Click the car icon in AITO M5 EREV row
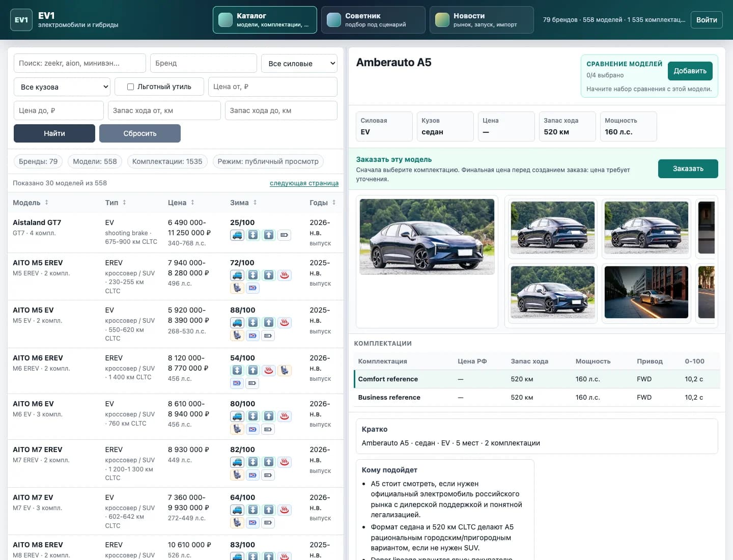Viewport: 733px width, 560px height. [x=237, y=275]
